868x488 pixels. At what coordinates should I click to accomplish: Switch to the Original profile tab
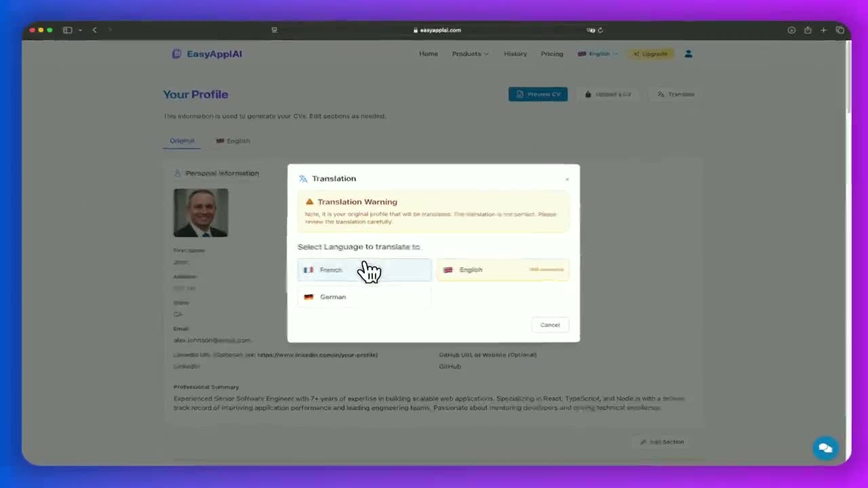182,141
